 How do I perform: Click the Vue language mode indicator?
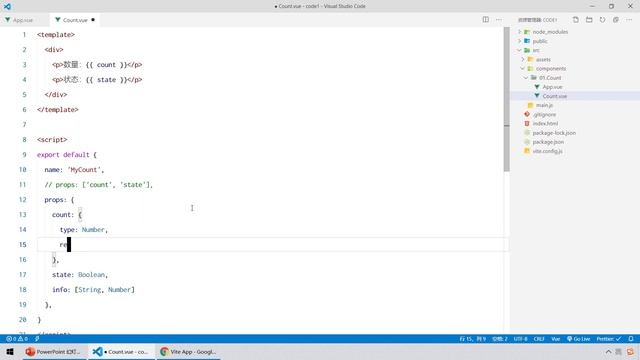556,339
